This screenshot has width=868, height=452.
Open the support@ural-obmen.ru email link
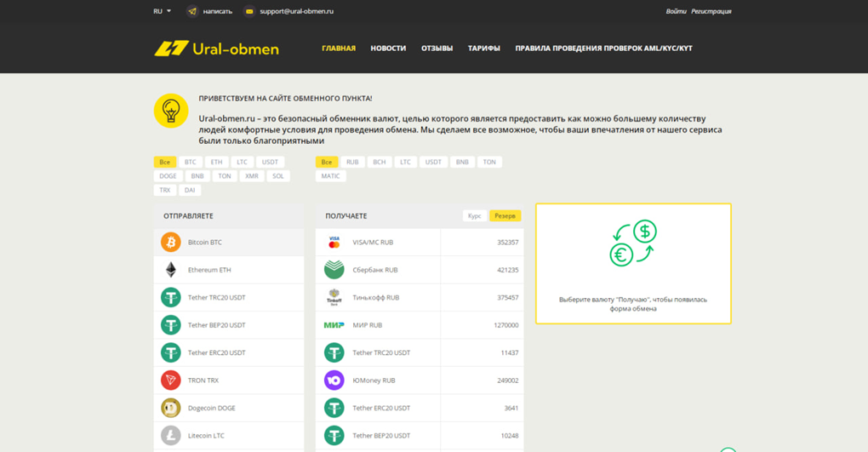click(x=297, y=11)
